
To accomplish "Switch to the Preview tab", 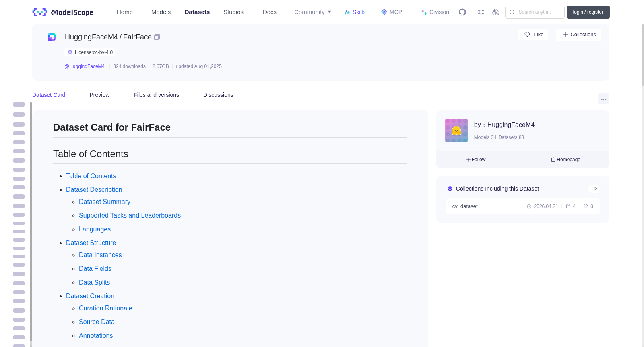I will coord(99,95).
